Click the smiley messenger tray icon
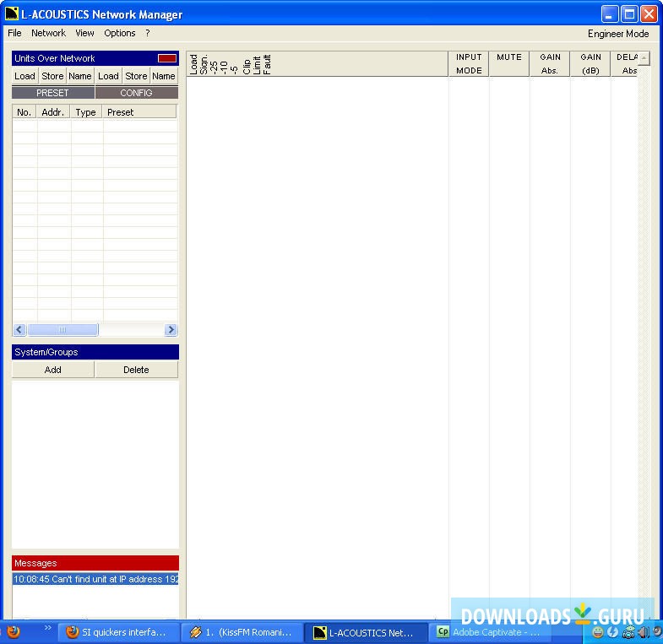This screenshot has height=644, width=663. click(597, 632)
